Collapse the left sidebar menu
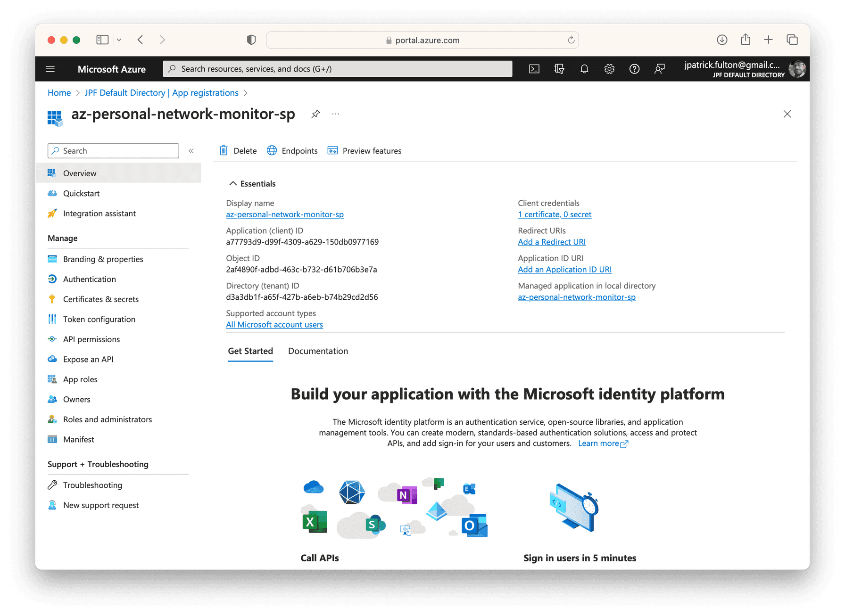Screen dimensions: 845x616 point(191,151)
